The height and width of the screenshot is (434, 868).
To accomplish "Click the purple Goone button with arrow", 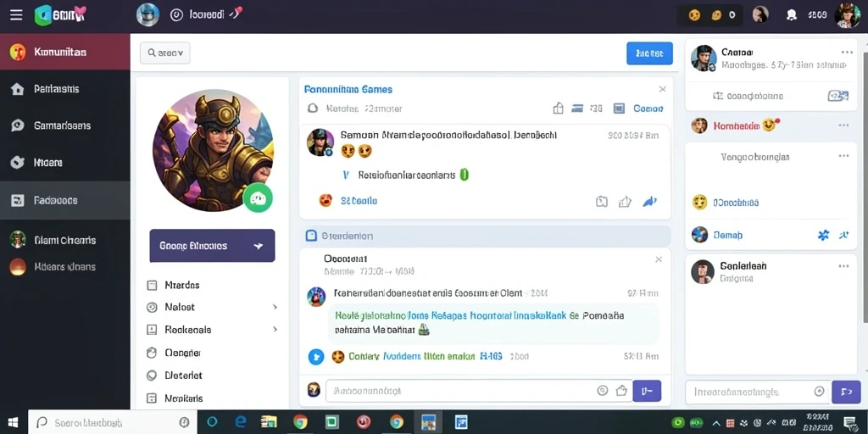I will (x=212, y=245).
